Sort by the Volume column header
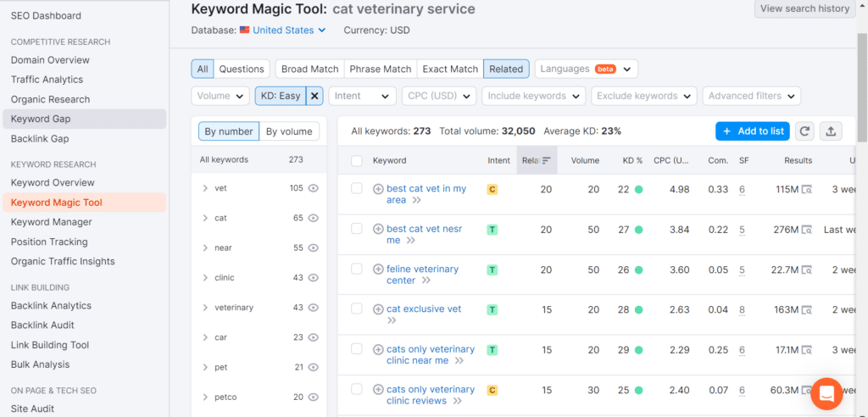868x417 pixels. [585, 160]
